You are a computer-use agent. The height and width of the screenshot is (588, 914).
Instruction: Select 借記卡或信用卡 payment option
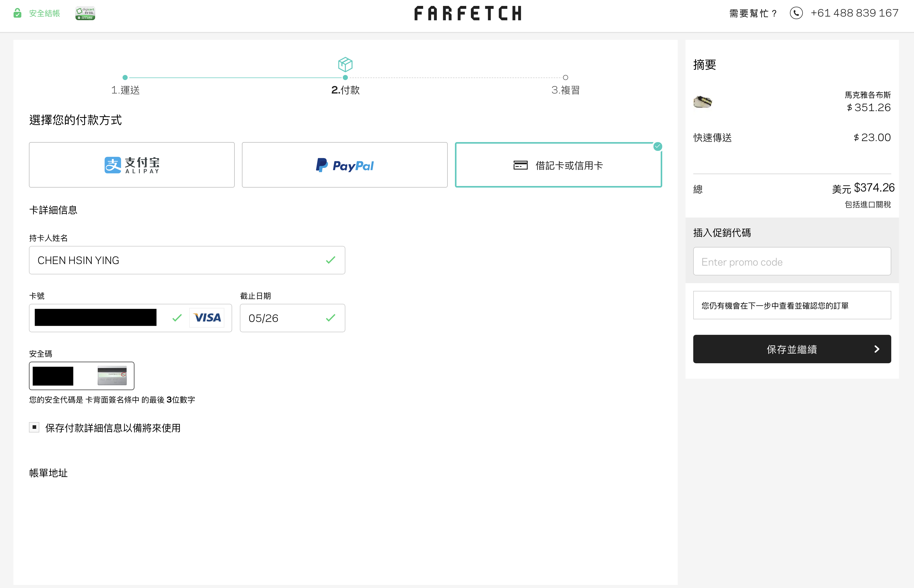tap(558, 165)
